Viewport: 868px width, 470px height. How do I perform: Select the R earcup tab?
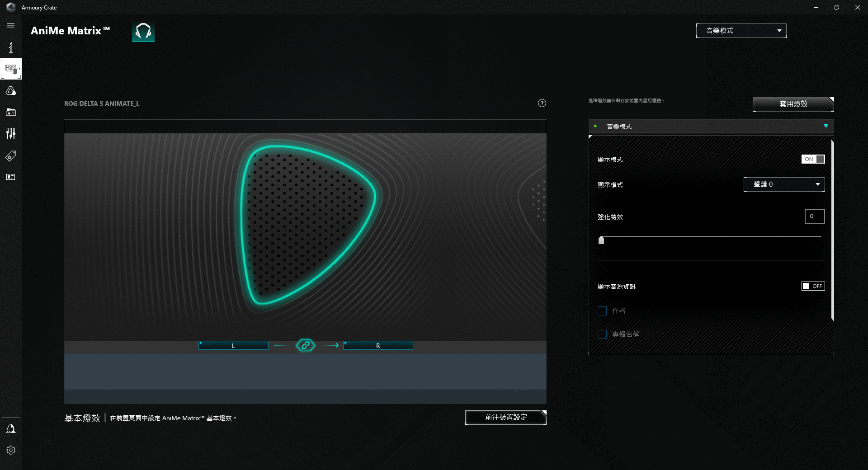point(378,345)
